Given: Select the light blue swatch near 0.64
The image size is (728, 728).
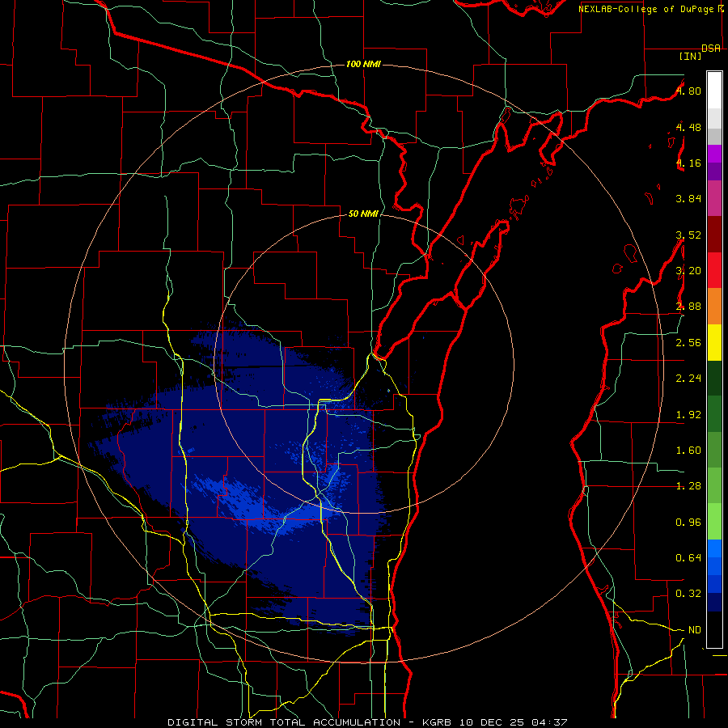Looking at the screenshot, I should (x=714, y=548).
